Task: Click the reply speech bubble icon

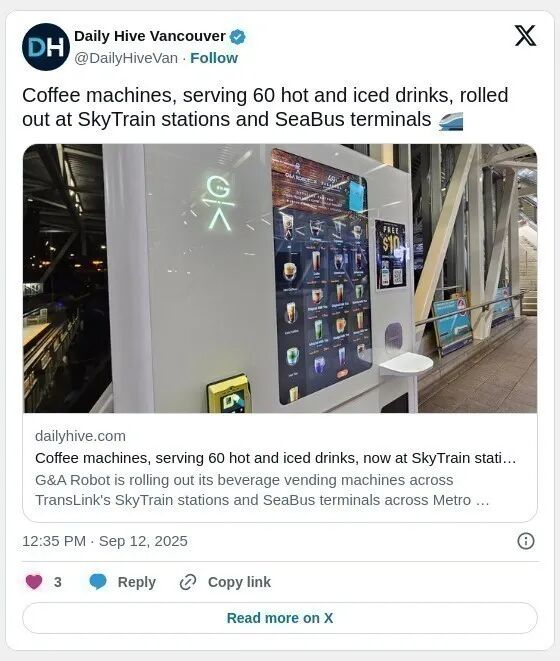Action: [98, 582]
